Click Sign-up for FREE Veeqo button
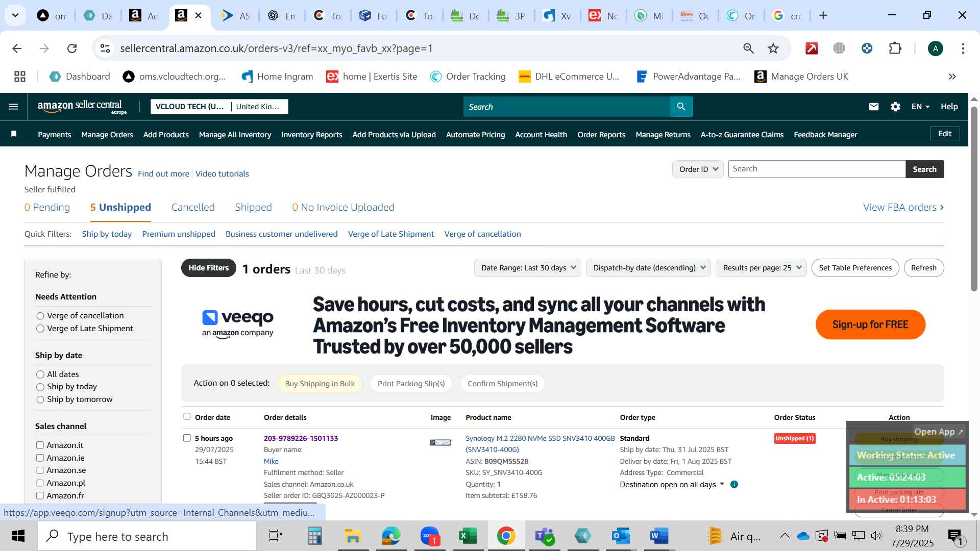The width and height of the screenshot is (980, 551). (x=870, y=324)
